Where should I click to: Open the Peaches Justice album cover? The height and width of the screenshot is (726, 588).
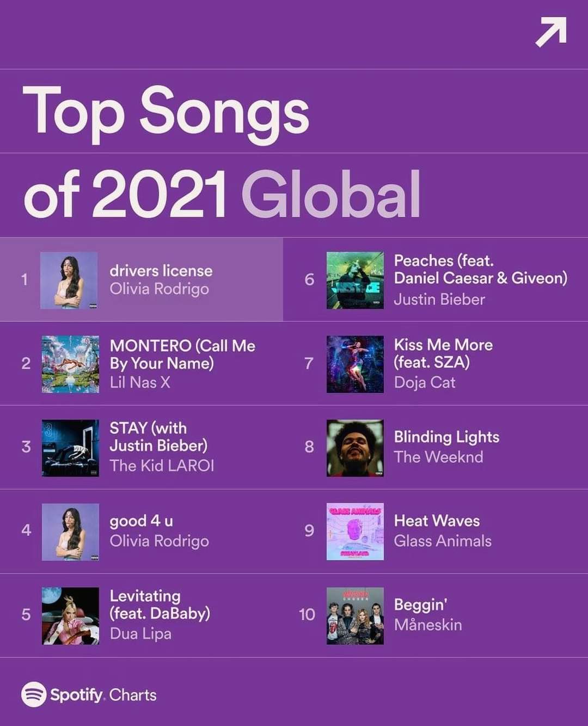point(355,280)
